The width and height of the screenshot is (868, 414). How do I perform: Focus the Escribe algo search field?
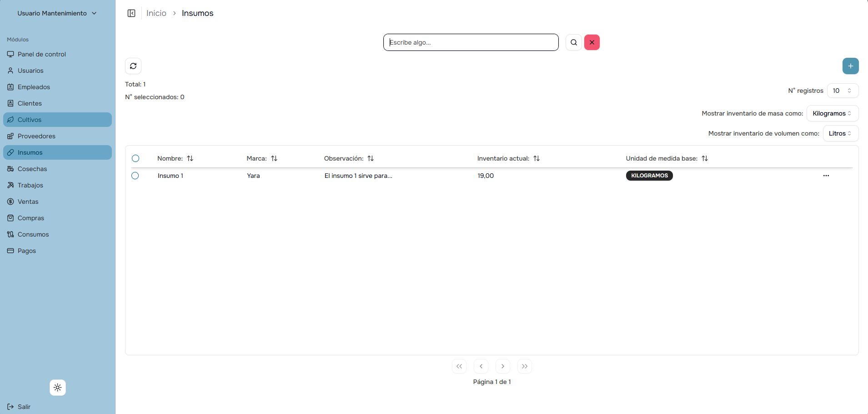471,42
